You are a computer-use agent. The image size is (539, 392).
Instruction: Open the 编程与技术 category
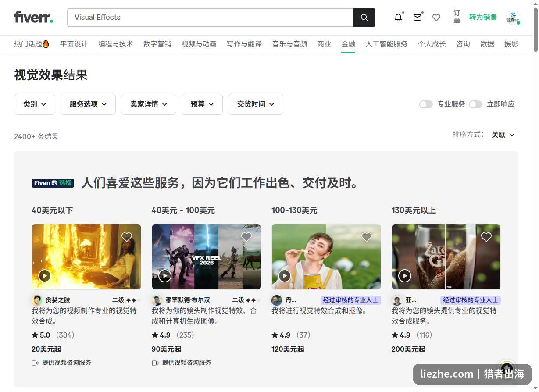(116, 44)
